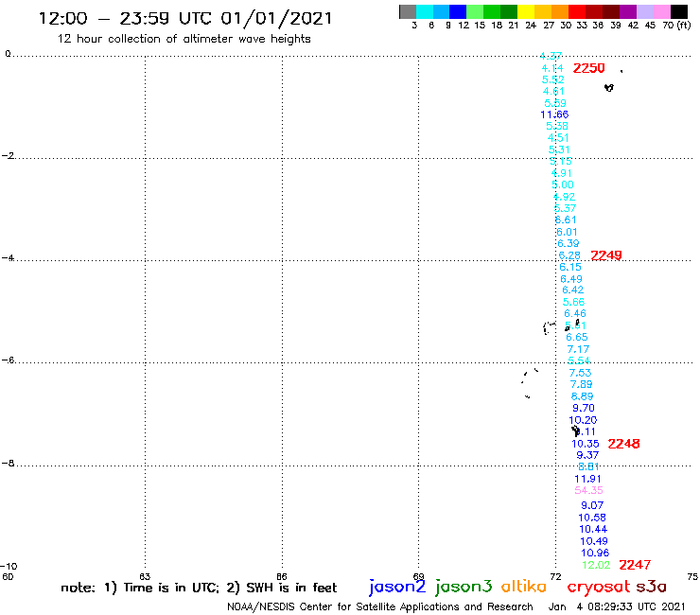
Task: Click the wave height value '10.35'
Action: 586,444
